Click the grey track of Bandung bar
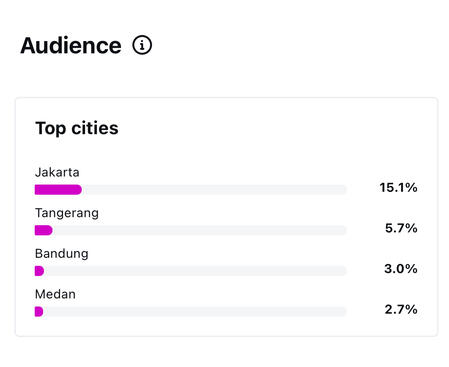 pyautogui.click(x=196, y=271)
